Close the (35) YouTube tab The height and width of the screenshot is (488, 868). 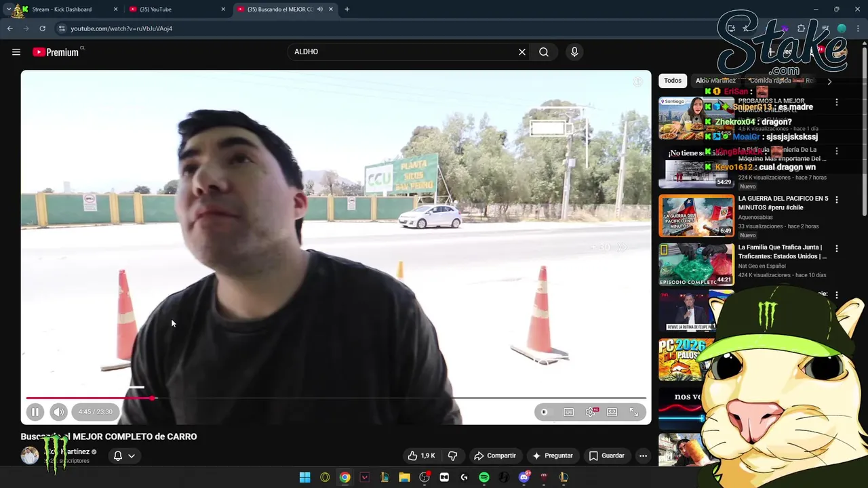[223, 9]
